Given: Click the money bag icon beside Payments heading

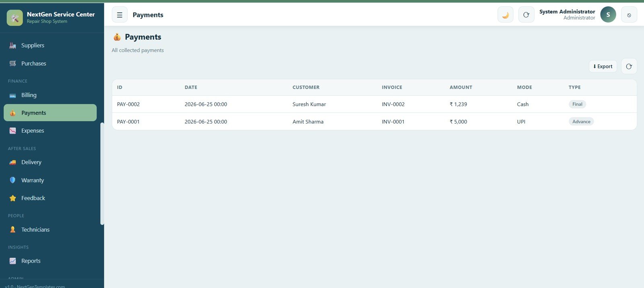Looking at the screenshot, I should [117, 37].
